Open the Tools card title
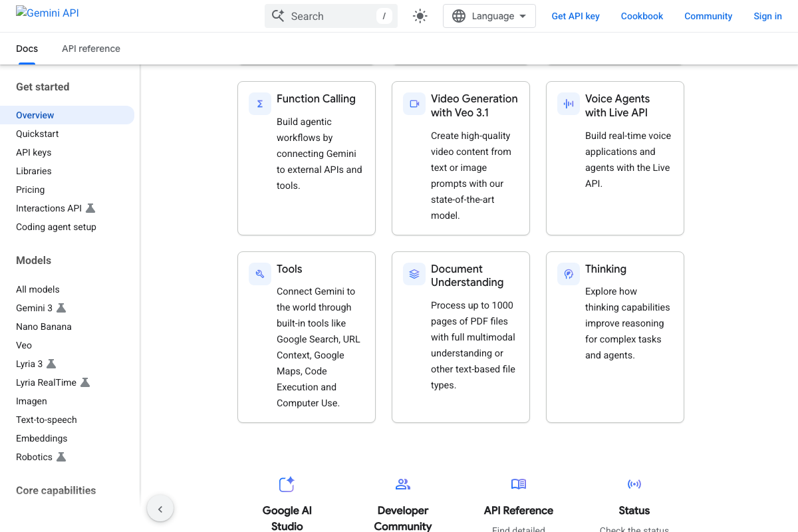This screenshot has height=532, width=798. click(x=289, y=269)
